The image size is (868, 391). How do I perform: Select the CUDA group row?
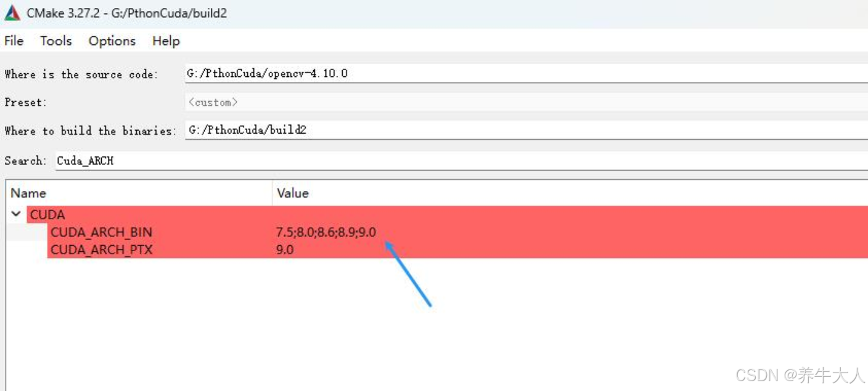tap(447, 214)
